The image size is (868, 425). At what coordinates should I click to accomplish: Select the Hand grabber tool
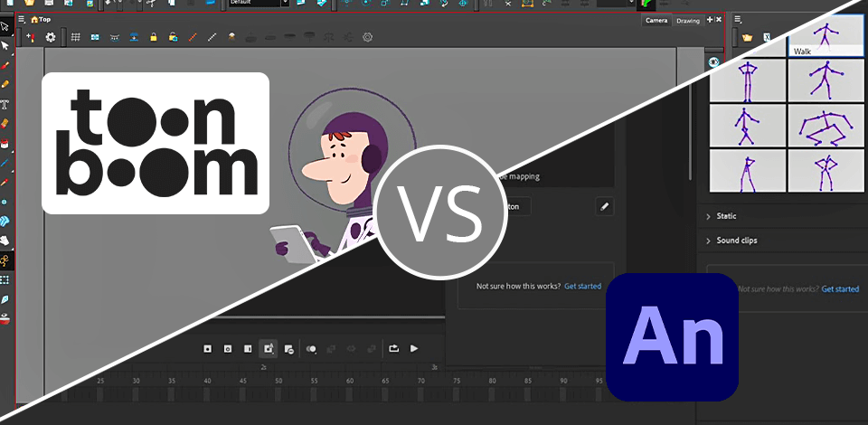[x=5, y=241]
